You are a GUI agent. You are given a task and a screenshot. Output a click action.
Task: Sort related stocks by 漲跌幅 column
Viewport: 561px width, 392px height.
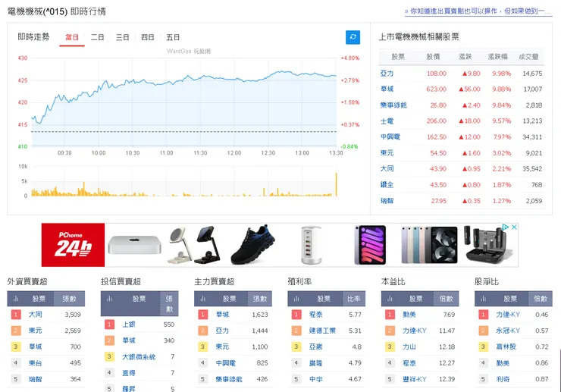(x=497, y=57)
